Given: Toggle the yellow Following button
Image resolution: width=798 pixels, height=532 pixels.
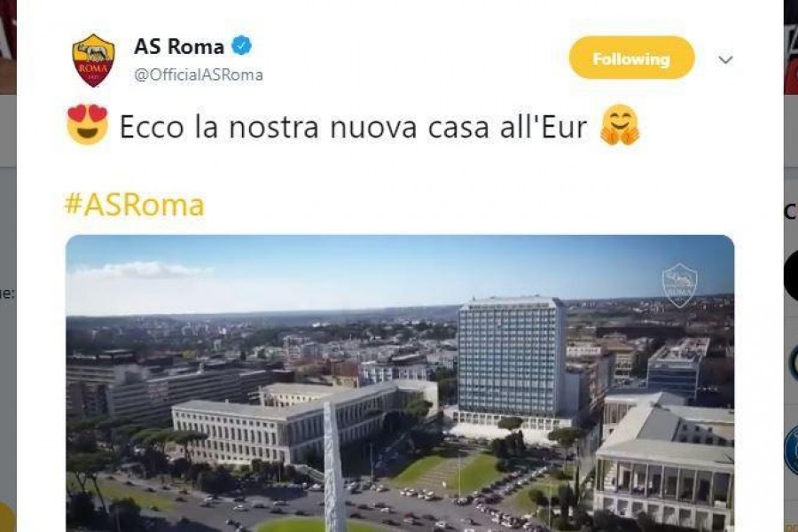Looking at the screenshot, I should [631, 58].
